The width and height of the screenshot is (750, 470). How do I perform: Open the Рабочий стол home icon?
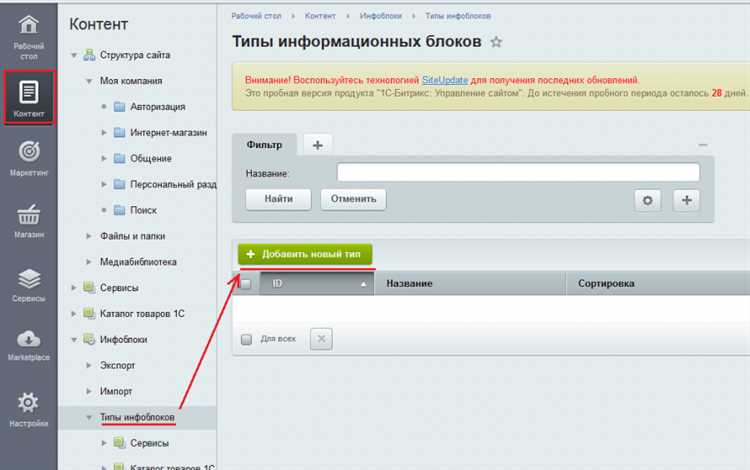click(x=29, y=25)
